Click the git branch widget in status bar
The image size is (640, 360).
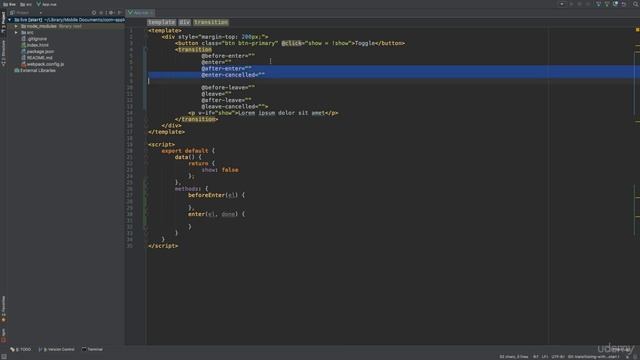pos(593,357)
